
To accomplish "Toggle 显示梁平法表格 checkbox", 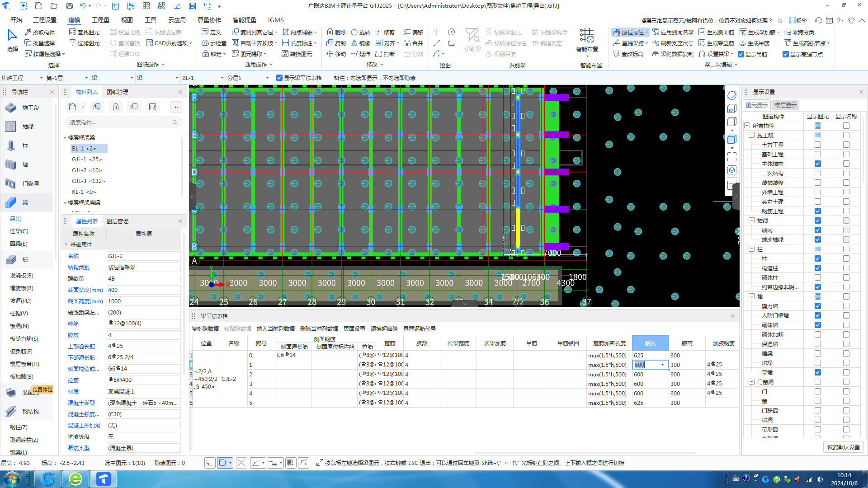I will coord(279,78).
